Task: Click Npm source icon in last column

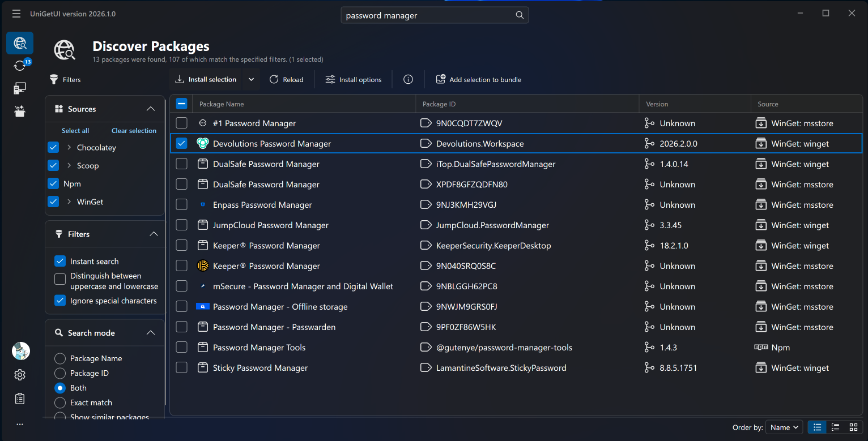Action: click(x=761, y=348)
